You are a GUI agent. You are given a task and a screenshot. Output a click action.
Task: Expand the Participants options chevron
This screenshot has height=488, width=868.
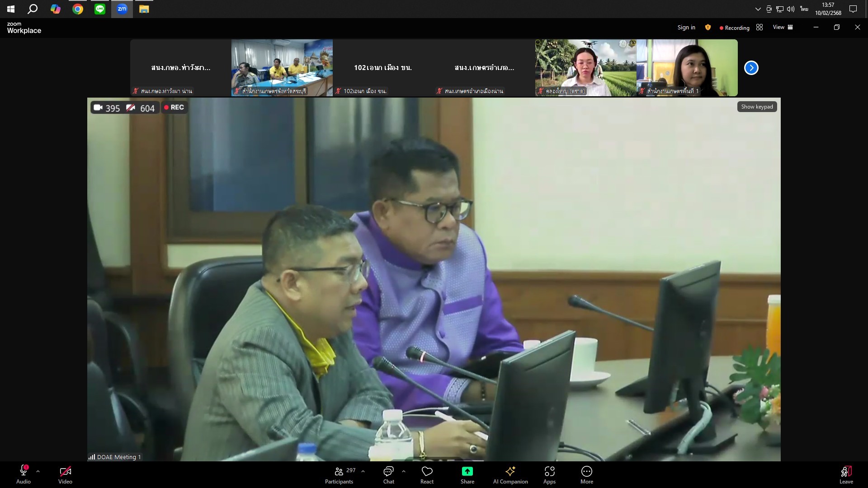tap(363, 471)
